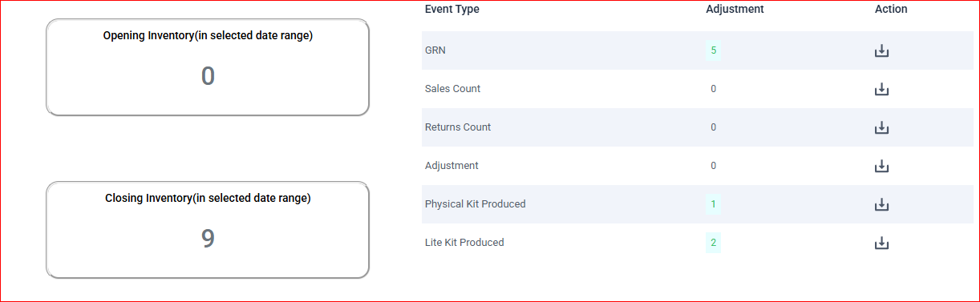Select the Physical Kit Produced row label
Image resolution: width=980 pixels, height=302 pixels.
[475, 204]
